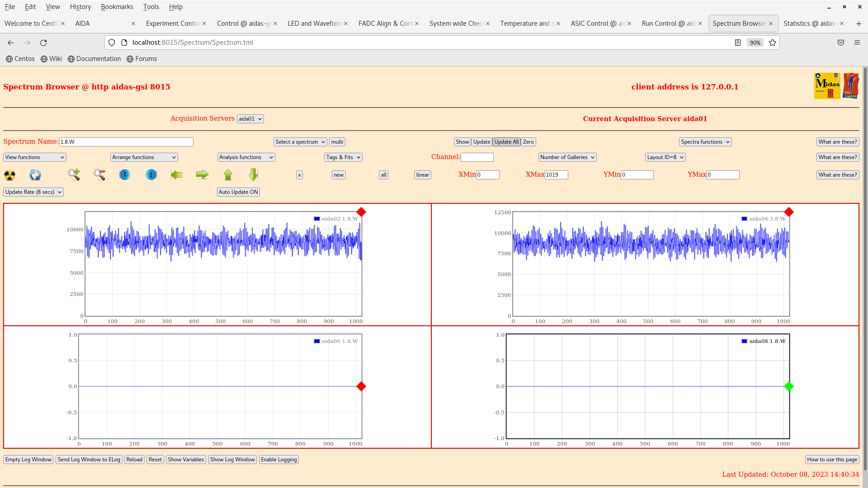Toggle the linear scale button
This screenshot has height=488, width=868.
tap(422, 175)
